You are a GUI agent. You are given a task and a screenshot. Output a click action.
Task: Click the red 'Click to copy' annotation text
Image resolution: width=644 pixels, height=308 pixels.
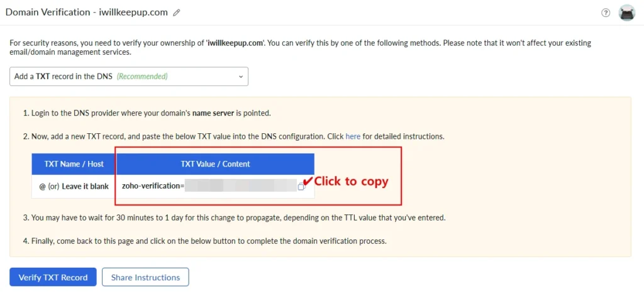click(x=352, y=182)
